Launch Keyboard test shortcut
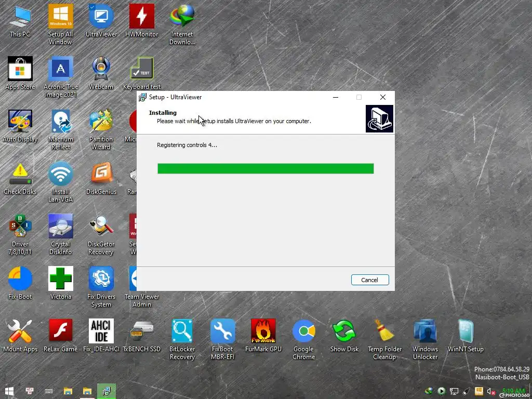This screenshot has width=532, height=399. [x=142, y=74]
